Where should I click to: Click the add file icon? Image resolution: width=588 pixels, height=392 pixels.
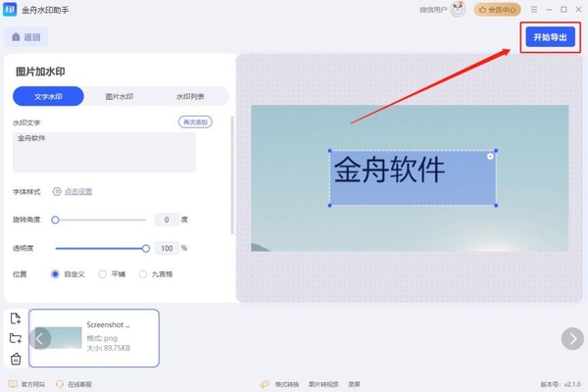(16, 318)
